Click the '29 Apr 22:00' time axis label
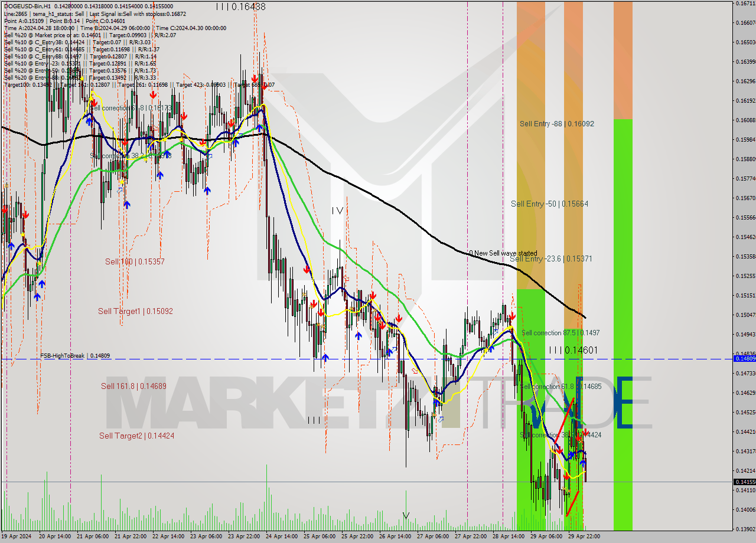Viewport: 756px width, 543px height. pyautogui.click(x=584, y=537)
